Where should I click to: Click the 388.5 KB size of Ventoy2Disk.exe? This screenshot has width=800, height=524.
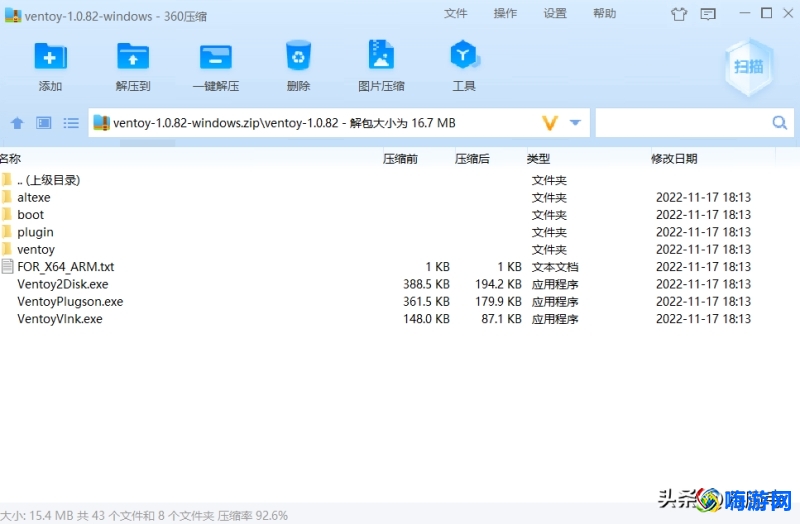click(x=426, y=284)
